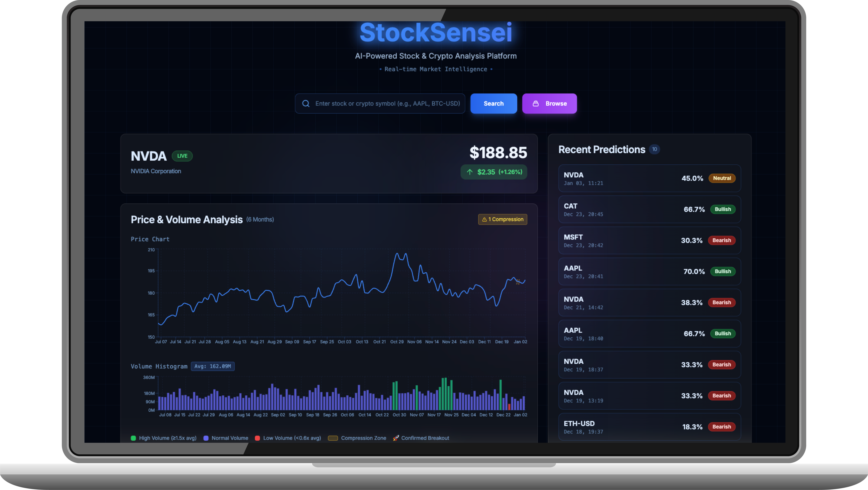
Task: Click the Recent Predictions count badge 10
Action: (654, 149)
